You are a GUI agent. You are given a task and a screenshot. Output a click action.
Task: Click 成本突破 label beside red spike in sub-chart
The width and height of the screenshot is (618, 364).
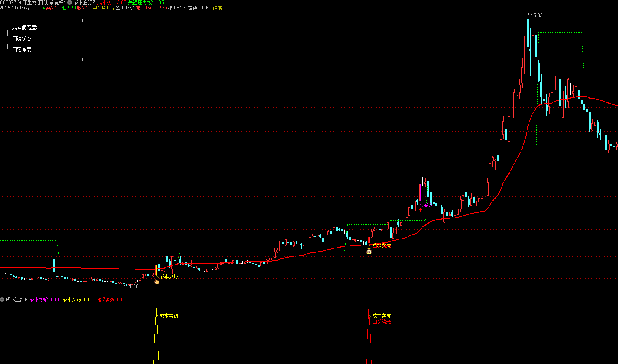click(381, 316)
